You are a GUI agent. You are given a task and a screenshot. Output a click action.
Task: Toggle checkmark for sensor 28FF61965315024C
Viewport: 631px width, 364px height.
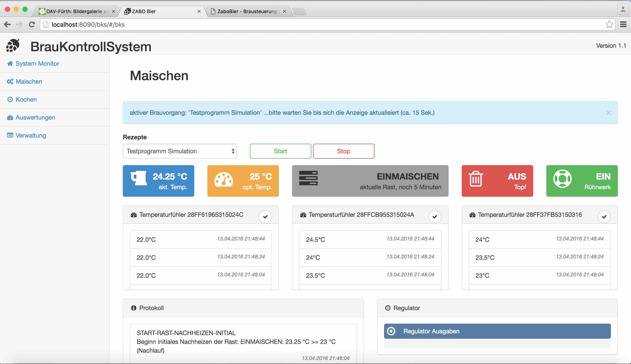265,217
